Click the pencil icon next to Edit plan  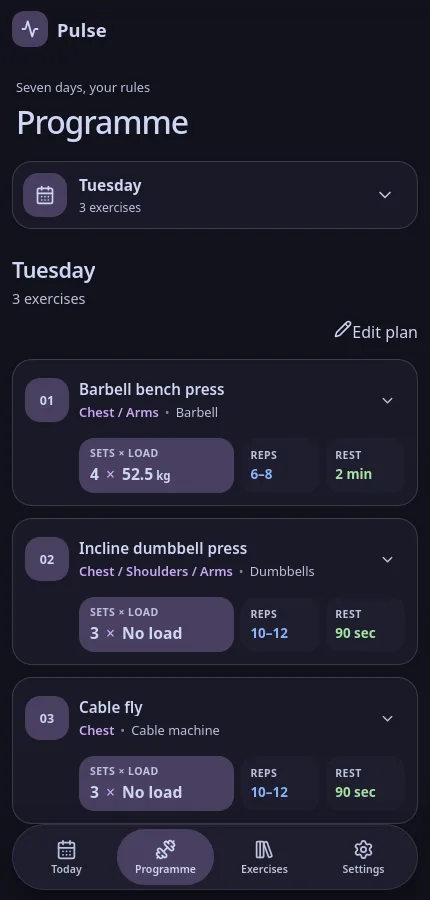click(x=342, y=330)
